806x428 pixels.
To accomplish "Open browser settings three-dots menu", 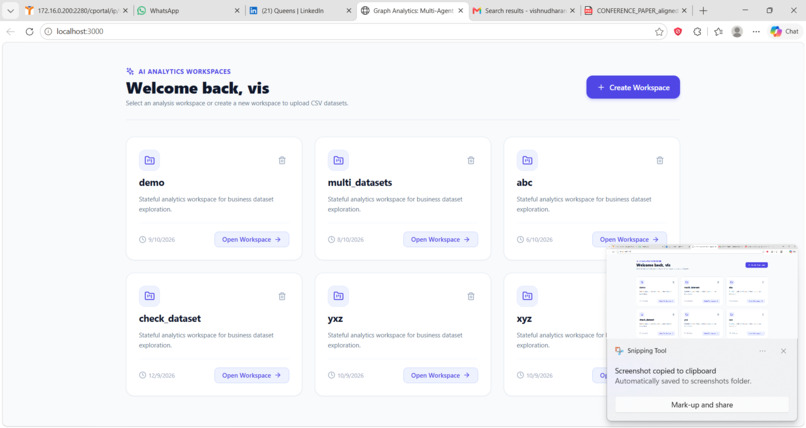I will coord(756,32).
